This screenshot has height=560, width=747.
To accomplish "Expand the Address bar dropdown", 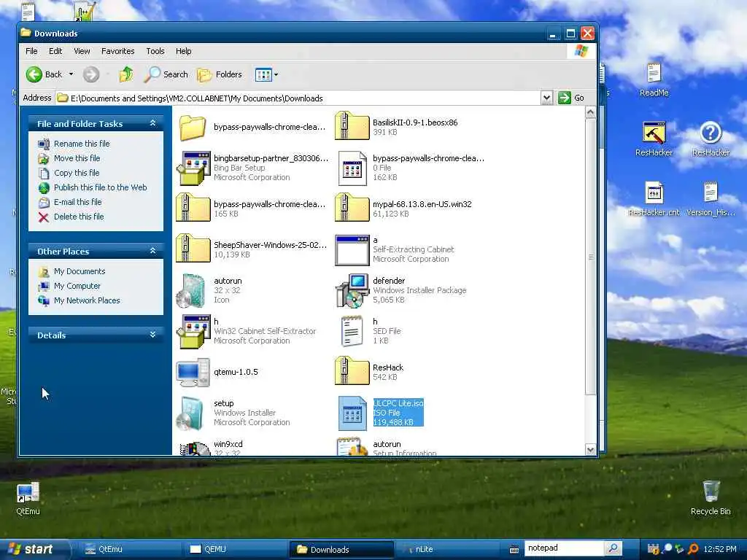I will click(x=547, y=98).
